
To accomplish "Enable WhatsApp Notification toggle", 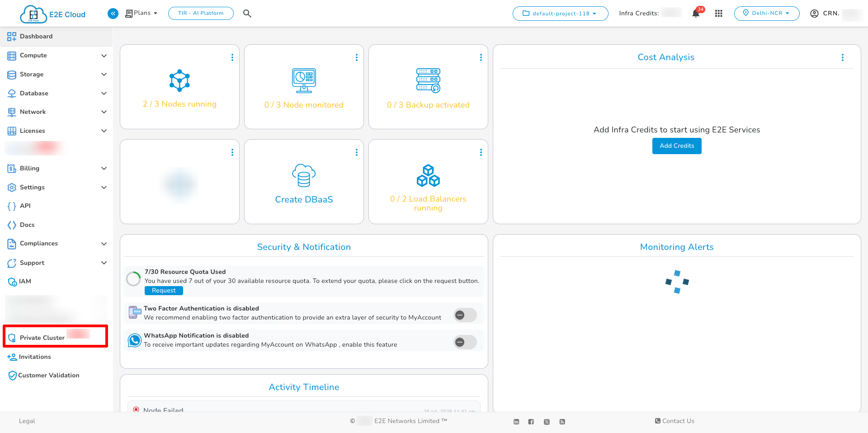I will pos(464,342).
